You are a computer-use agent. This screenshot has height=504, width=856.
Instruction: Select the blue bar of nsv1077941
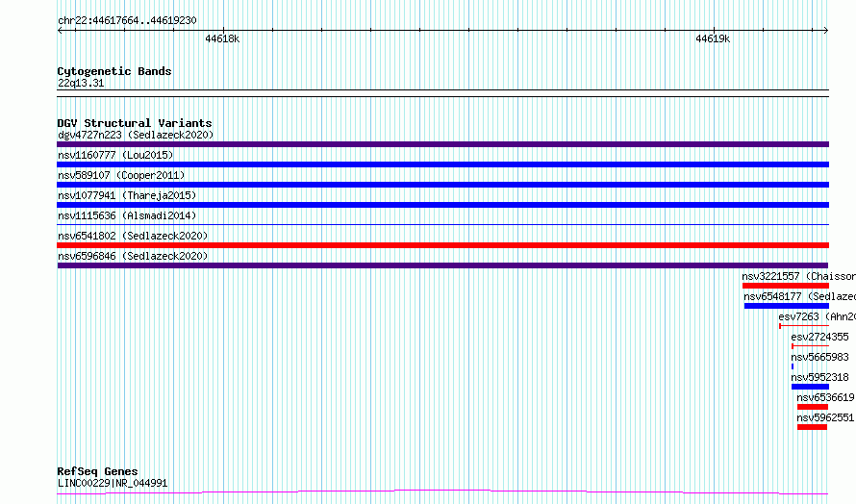tap(442, 205)
